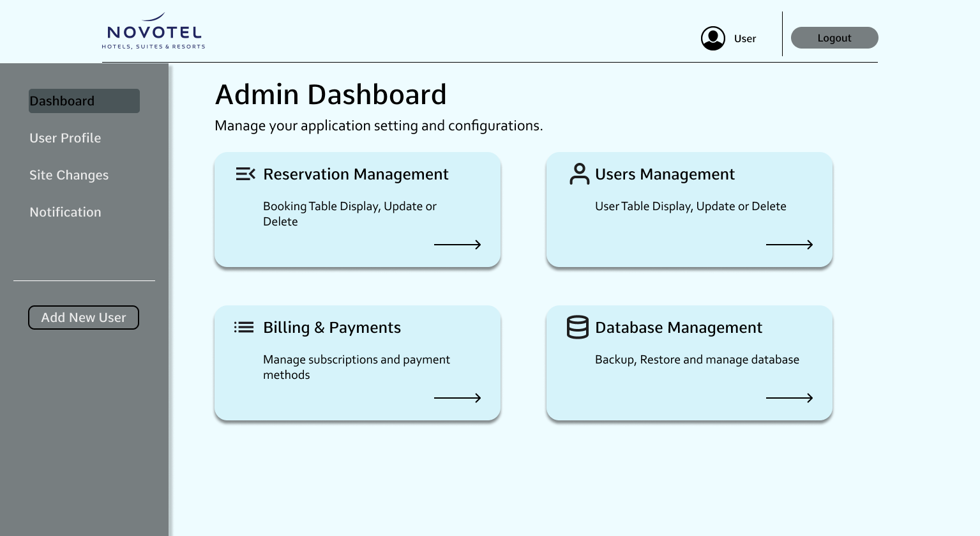Go to Site Changes in sidebar
Image resolution: width=980 pixels, height=536 pixels.
tap(69, 175)
